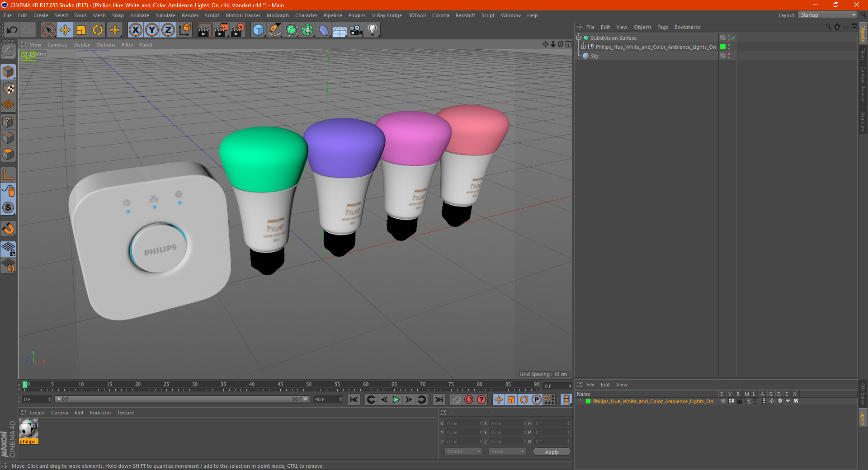This screenshot has width=868, height=470.
Task: Open Material Manager Texture menu
Action: click(125, 413)
